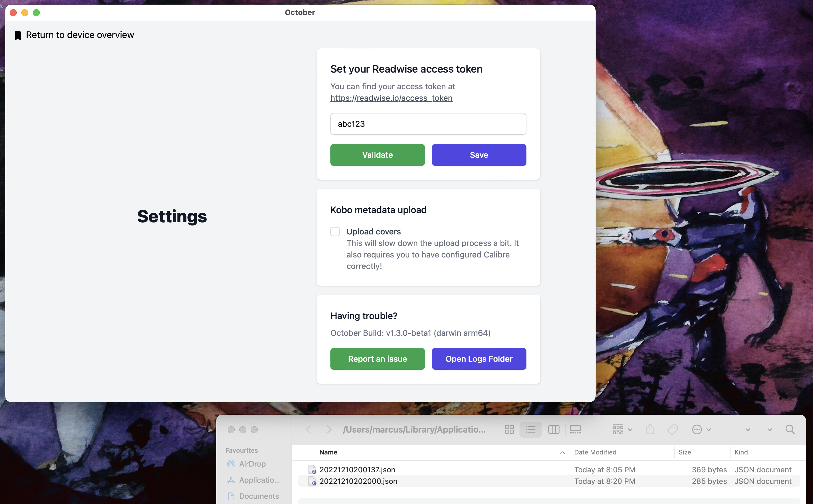Select the 20221210200137.json file
Screen dimensions: 813x504
[357, 469]
